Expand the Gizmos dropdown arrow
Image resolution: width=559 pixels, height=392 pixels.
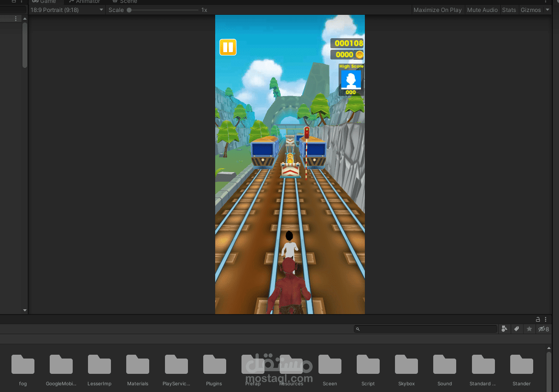(547, 10)
